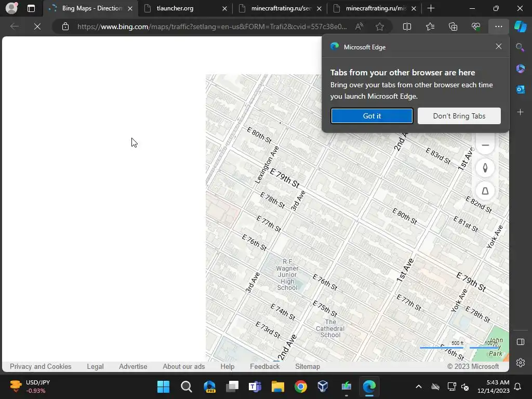The width and height of the screenshot is (532, 399).
Task: Open Copilot icon in Edge toolbar
Action: [x=520, y=26]
